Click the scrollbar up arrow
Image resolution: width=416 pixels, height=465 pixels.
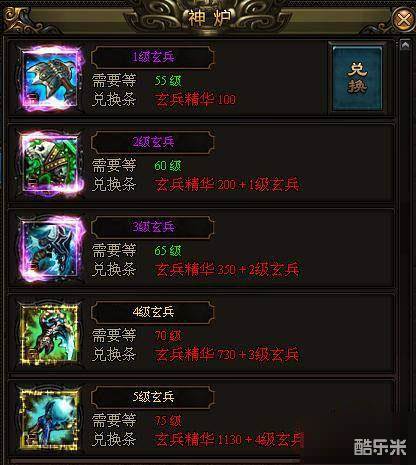coord(405,45)
